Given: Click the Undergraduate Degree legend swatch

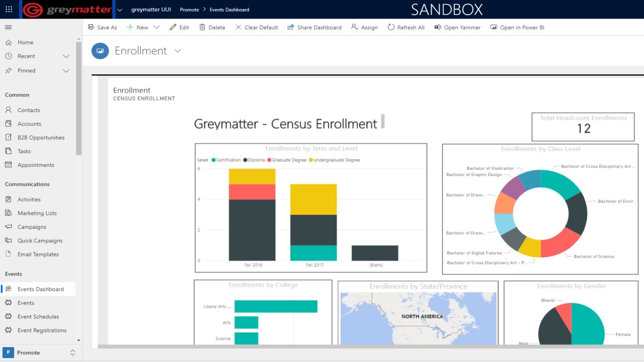Looking at the screenshot, I should point(310,160).
